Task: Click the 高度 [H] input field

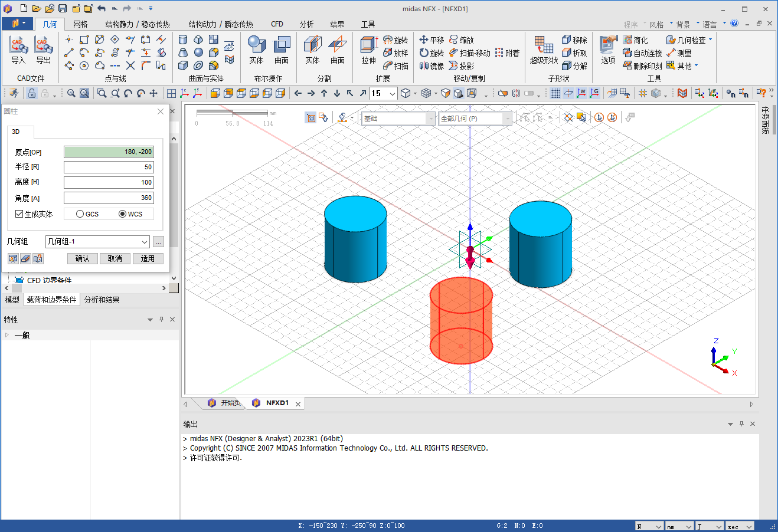Action: 109,182
